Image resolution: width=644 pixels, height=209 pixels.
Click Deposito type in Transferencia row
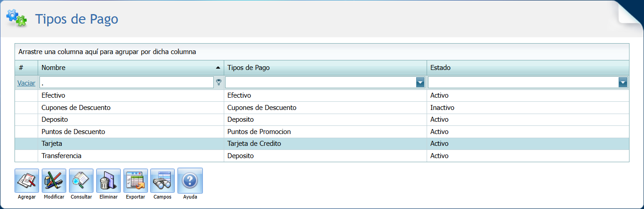(325, 156)
